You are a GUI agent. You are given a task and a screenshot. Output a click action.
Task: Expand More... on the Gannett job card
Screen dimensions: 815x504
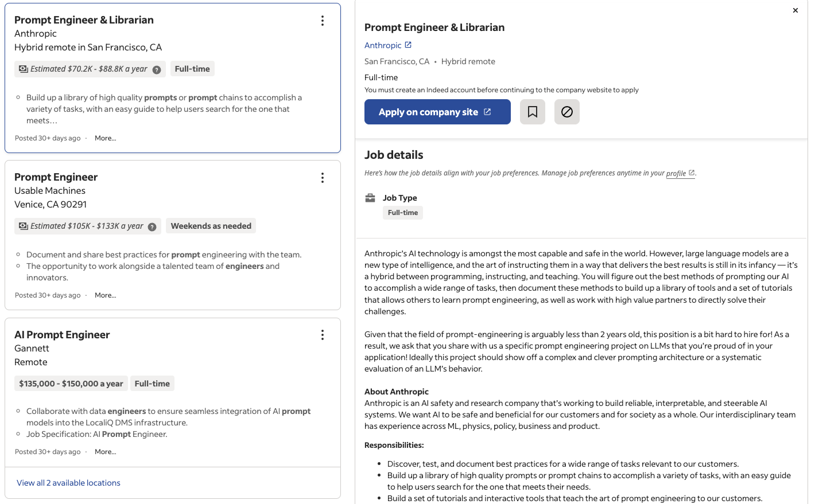pos(106,452)
